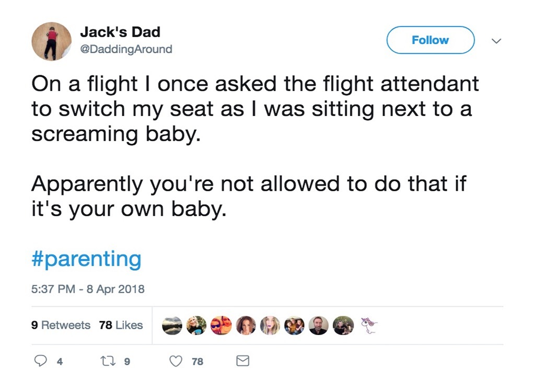Image resolution: width=535 pixels, height=392 pixels.
Task: Open the tweet options chevron next to Follow
Action: tap(496, 40)
